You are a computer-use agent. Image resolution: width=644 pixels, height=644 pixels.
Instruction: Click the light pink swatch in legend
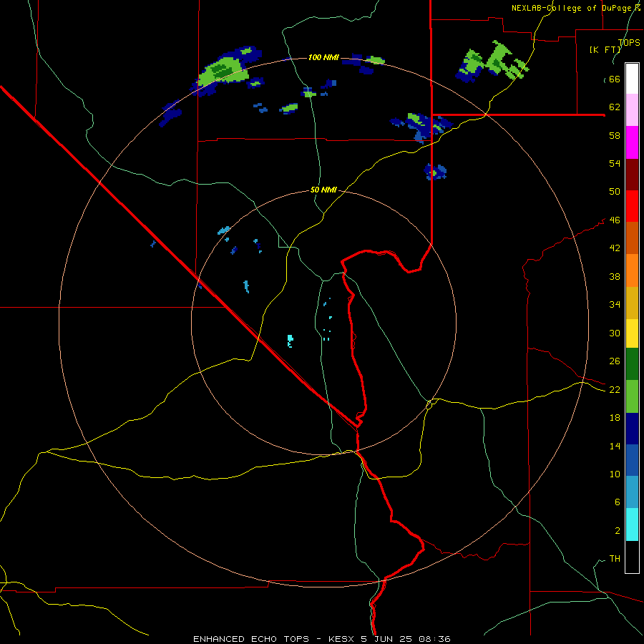[x=632, y=110]
